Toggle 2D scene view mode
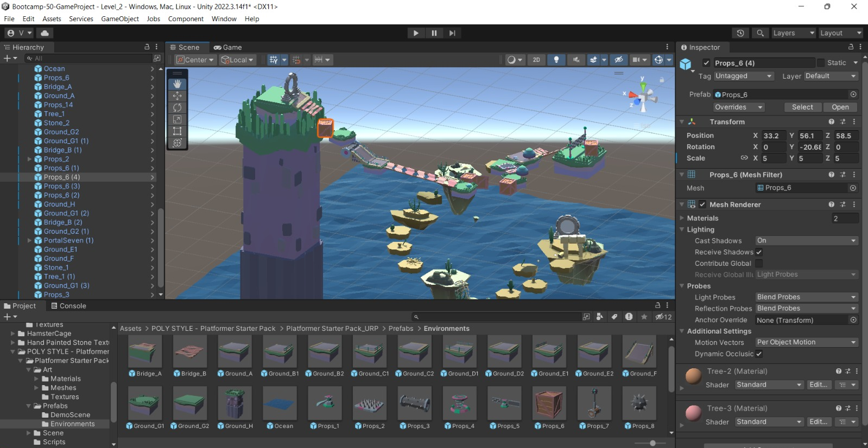This screenshot has width=868, height=448. (x=536, y=60)
